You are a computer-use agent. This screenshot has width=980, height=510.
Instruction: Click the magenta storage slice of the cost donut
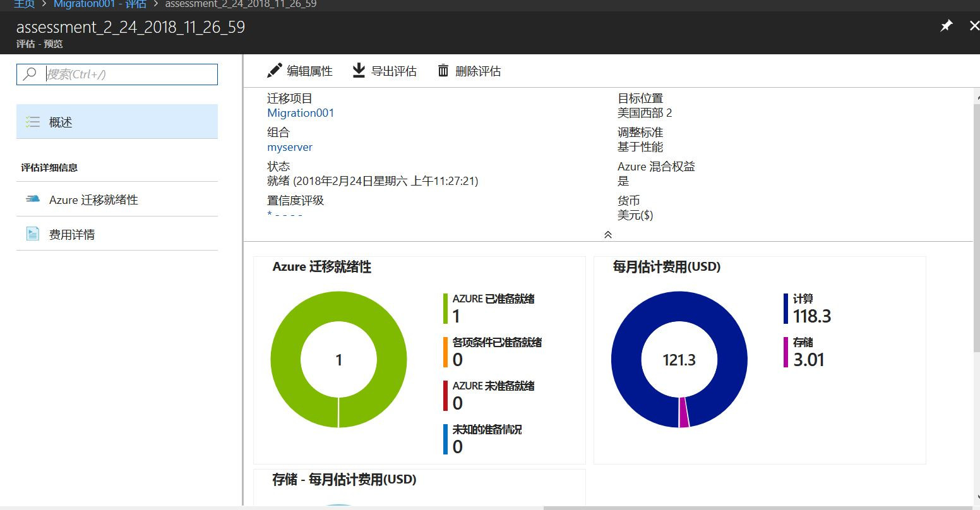[684, 412]
